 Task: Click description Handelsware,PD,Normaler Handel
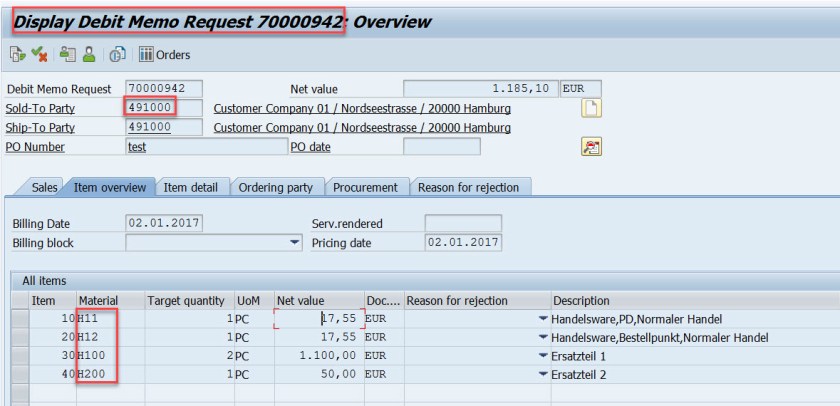637,319
